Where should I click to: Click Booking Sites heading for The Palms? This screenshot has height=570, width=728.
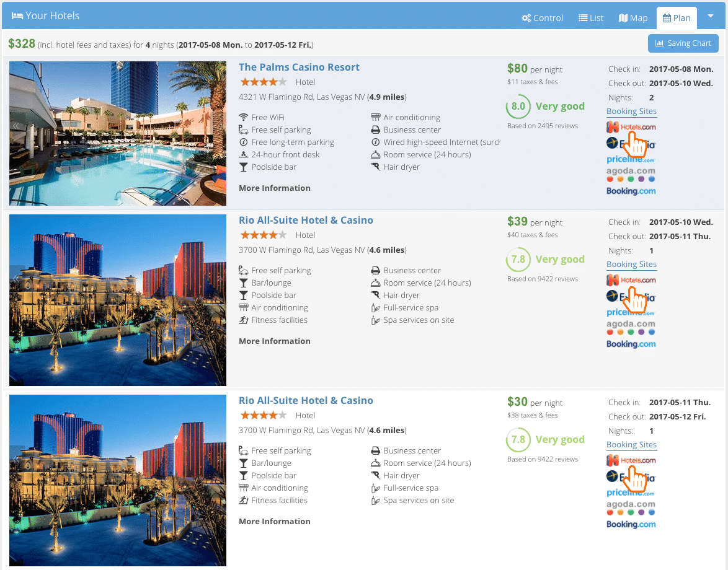[x=631, y=112]
